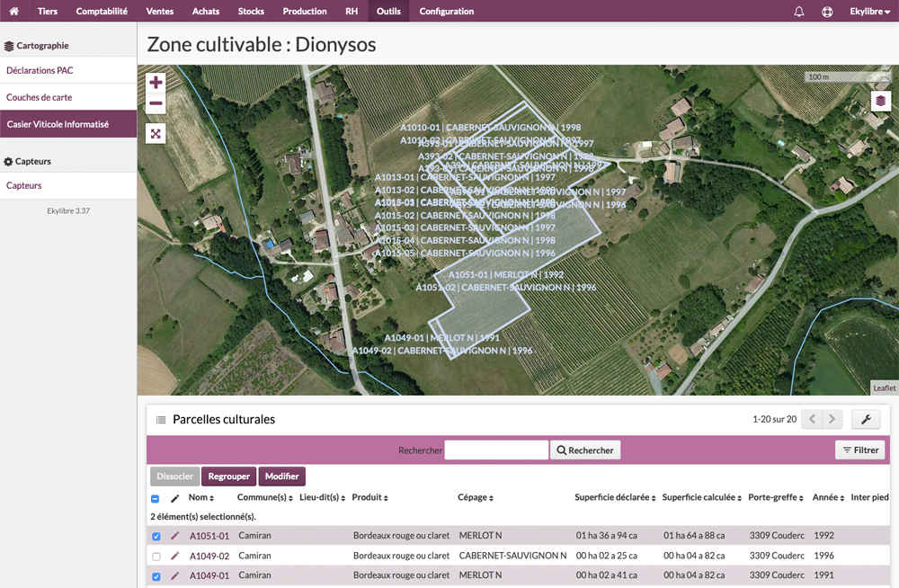Image resolution: width=899 pixels, height=588 pixels.
Task: Open the Stocks menu
Action: [x=251, y=11]
